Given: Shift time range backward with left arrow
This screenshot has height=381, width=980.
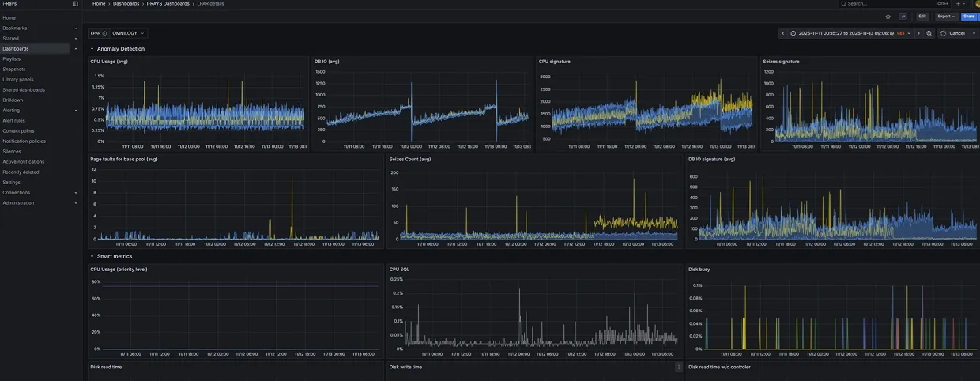Looking at the screenshot, I should pos(783,33).
